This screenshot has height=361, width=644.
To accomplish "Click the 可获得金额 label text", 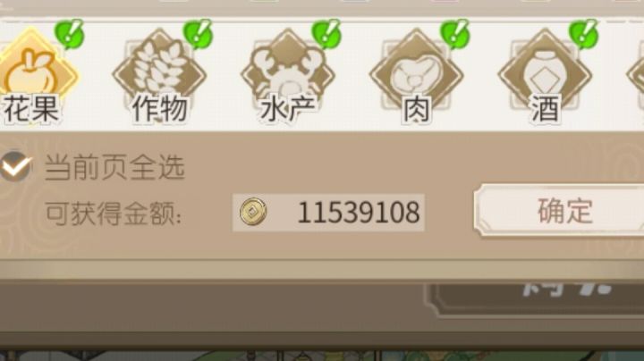I will (113, 214).
